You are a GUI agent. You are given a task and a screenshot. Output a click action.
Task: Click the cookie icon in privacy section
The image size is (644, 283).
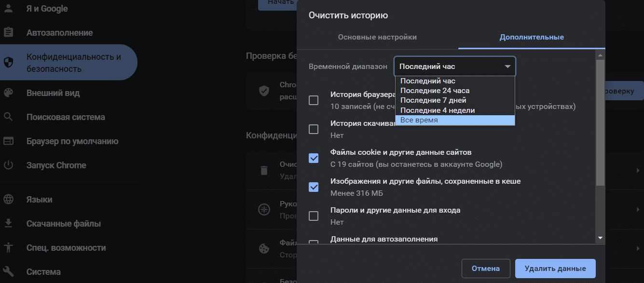coord(264,248)
